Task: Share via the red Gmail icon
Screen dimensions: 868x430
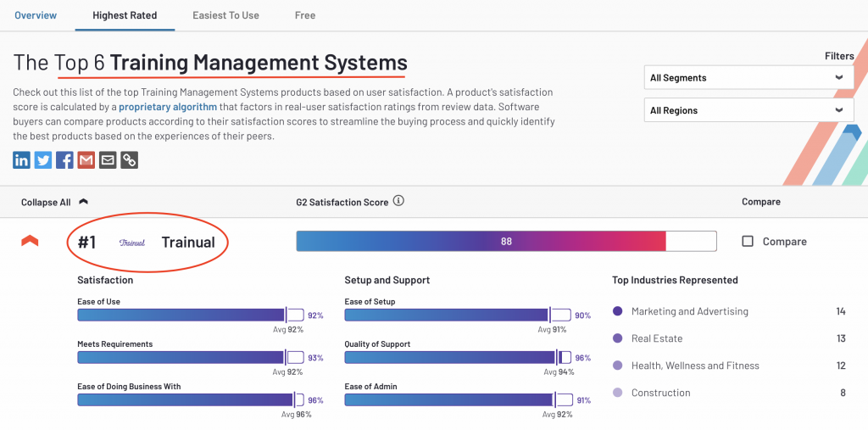Action: pos(86,159)
